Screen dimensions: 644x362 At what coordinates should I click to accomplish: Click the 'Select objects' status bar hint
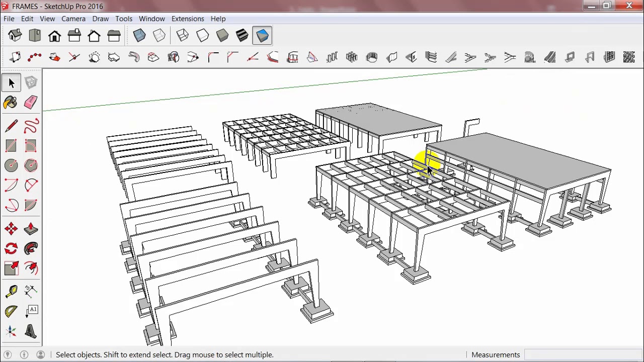[x=165, y=355]
